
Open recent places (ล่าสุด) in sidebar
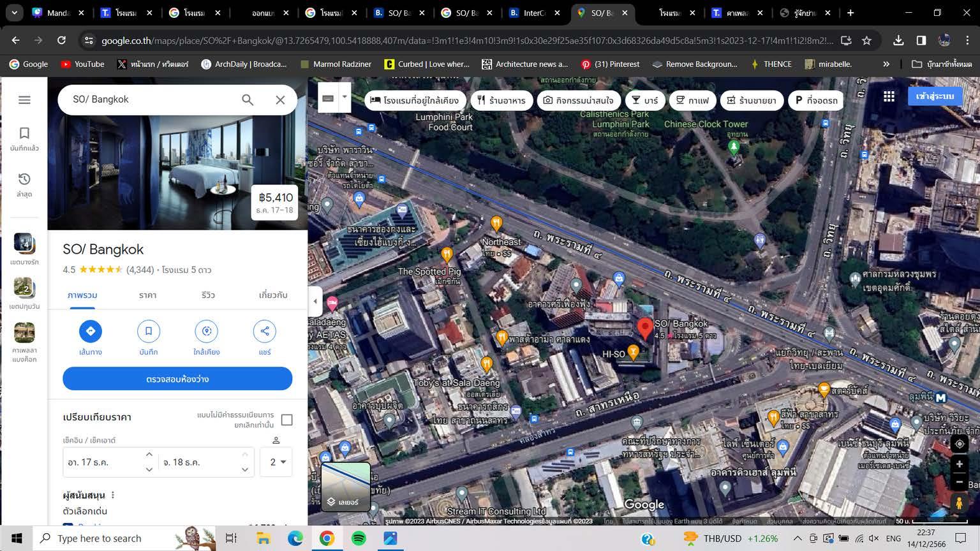(24, 184)
